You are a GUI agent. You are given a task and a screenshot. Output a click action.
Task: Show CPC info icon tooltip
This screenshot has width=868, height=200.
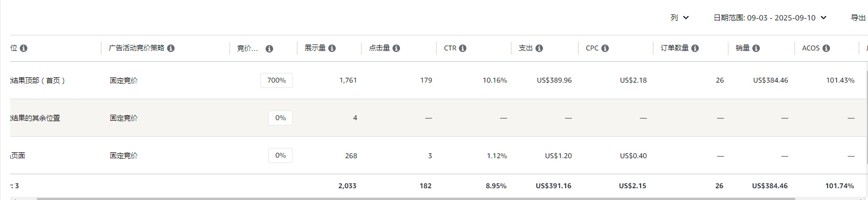pos(605,48)
